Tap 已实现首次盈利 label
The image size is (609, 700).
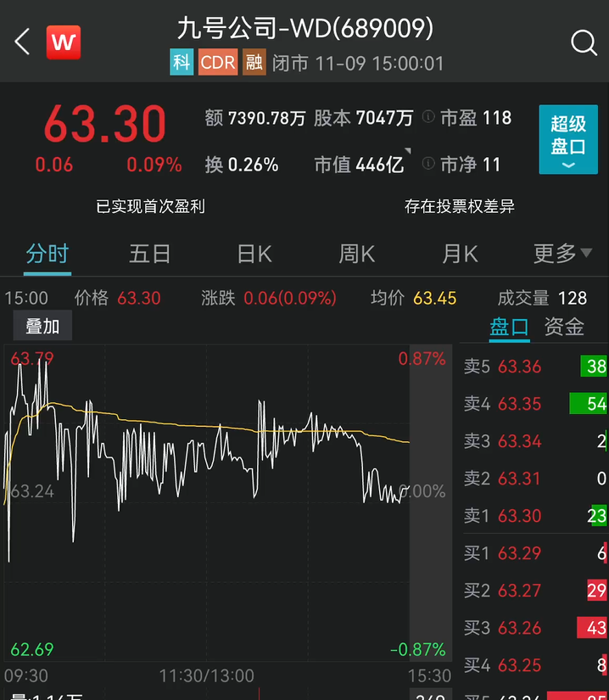pyautogui.click(x=150, y=206)
